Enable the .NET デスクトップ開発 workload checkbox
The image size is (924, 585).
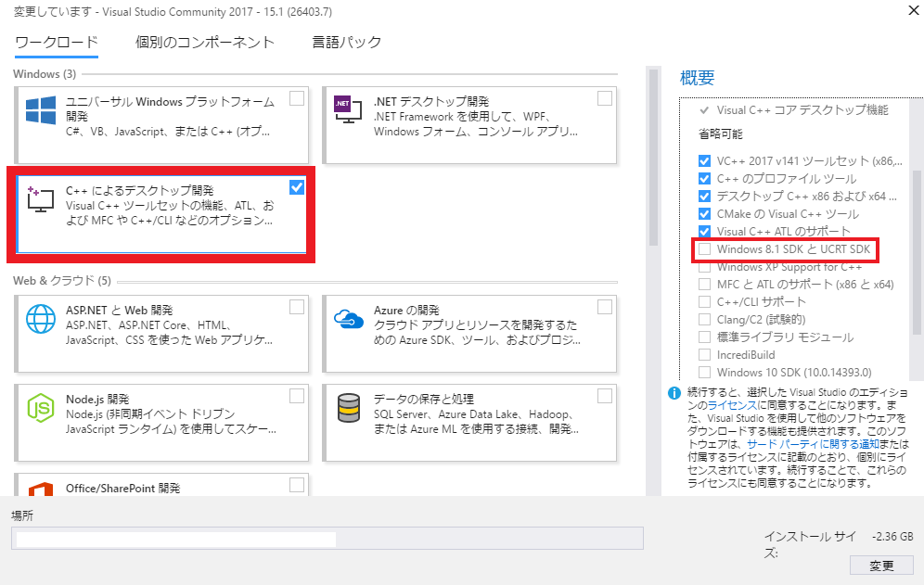click(x=605, y=98)
